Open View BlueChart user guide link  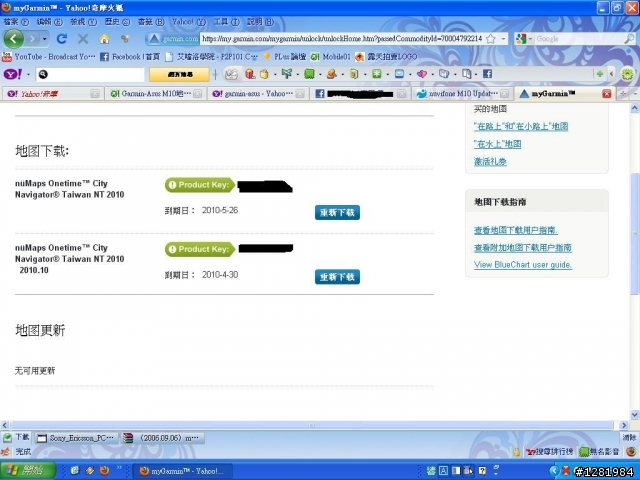tap(523, 265)
